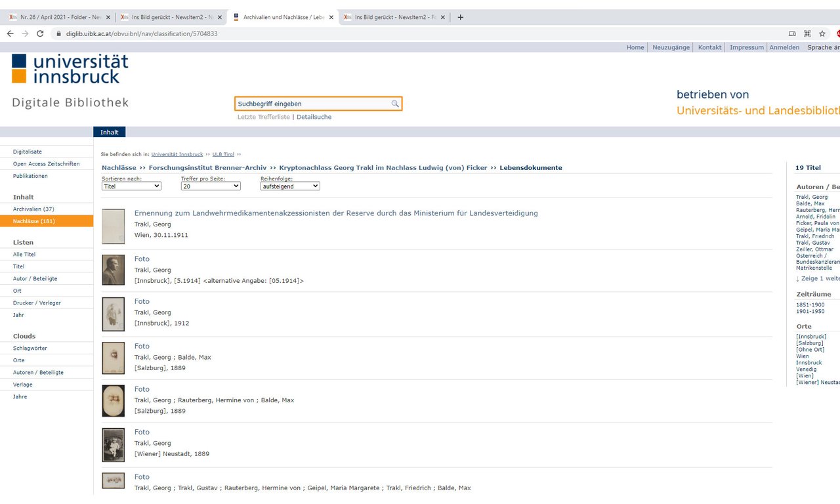The image size is (840, 504).
Task: Open the Foto title listing Trakl, Gustav
Action: click(142, 477)
